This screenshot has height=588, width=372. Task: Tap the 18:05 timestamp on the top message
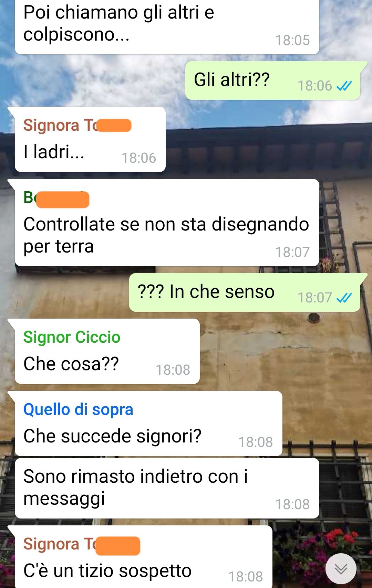292,40
